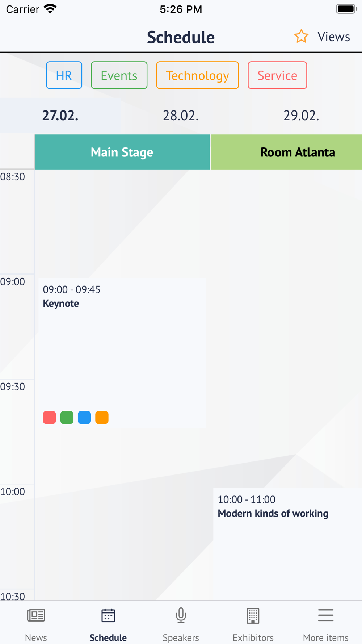Click the blue tag on Keynote
The height and width of the screenshot is (644, 362).
[84, 417]
